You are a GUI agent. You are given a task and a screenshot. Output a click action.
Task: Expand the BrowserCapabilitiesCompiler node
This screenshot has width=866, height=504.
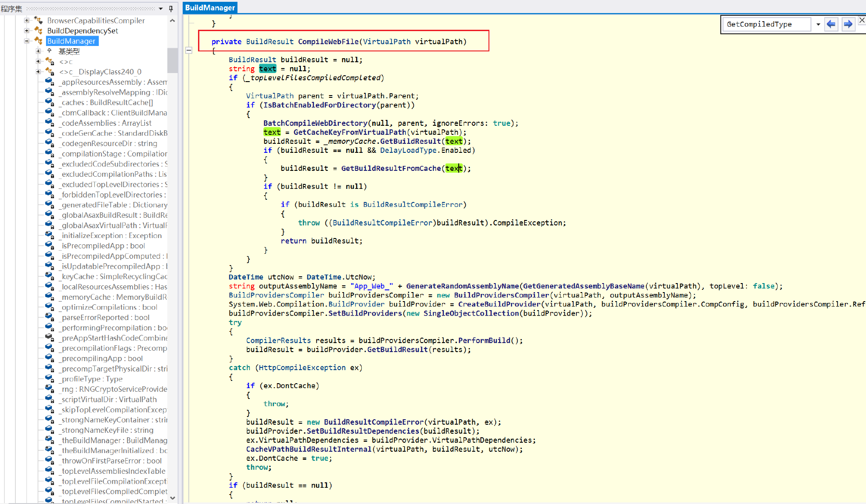pyautogui.click(x=27, y=20)
